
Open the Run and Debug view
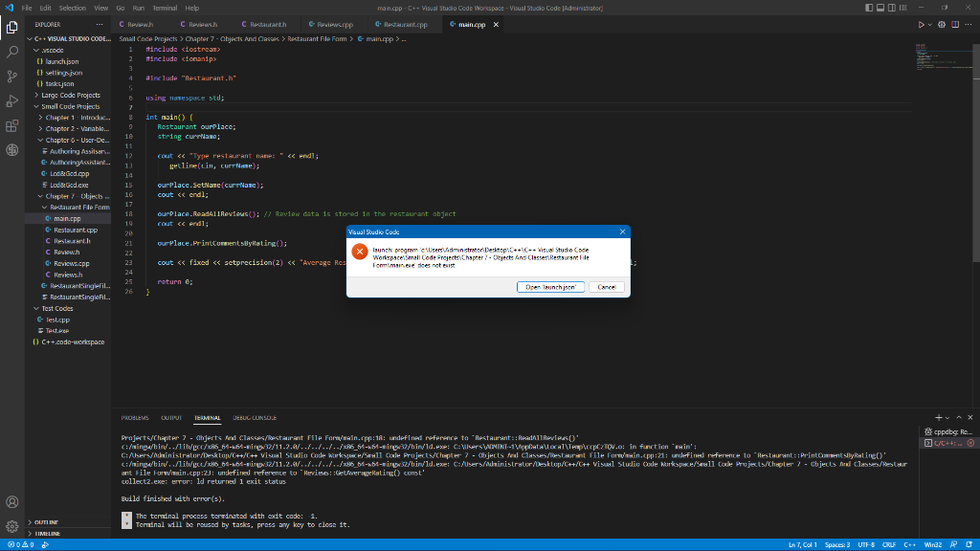[11, 100]
